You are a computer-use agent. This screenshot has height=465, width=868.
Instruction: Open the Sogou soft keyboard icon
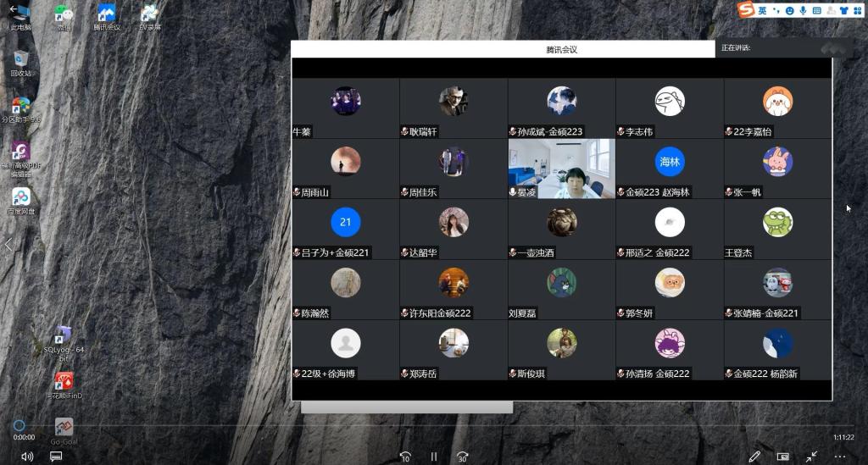pyautogui.click(x=816, y=10)
